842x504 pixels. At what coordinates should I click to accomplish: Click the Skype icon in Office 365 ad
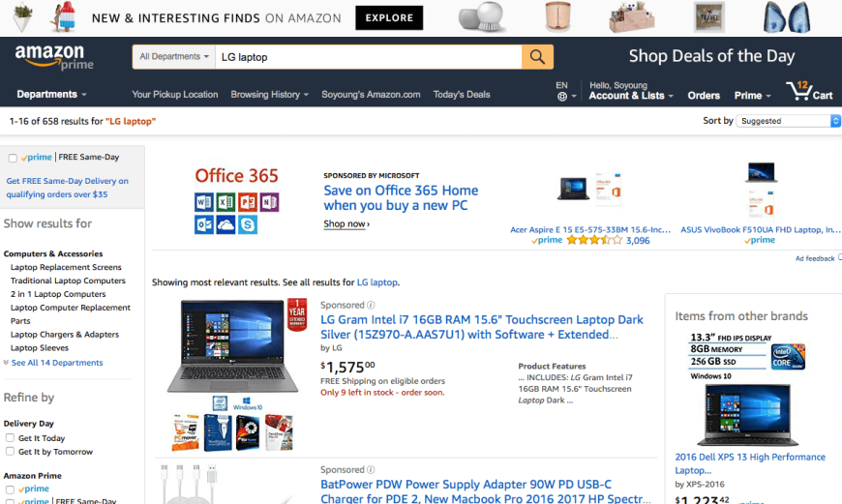click(248, 224)
